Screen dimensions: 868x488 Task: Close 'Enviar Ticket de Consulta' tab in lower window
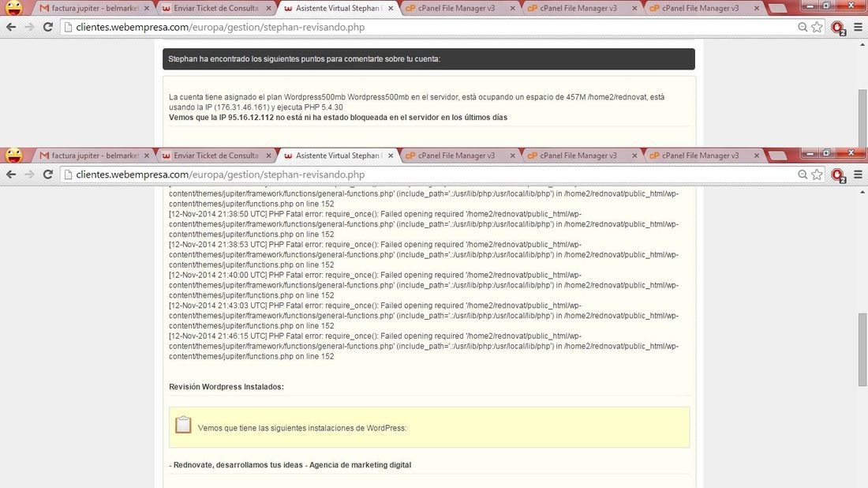click(268, 156)
